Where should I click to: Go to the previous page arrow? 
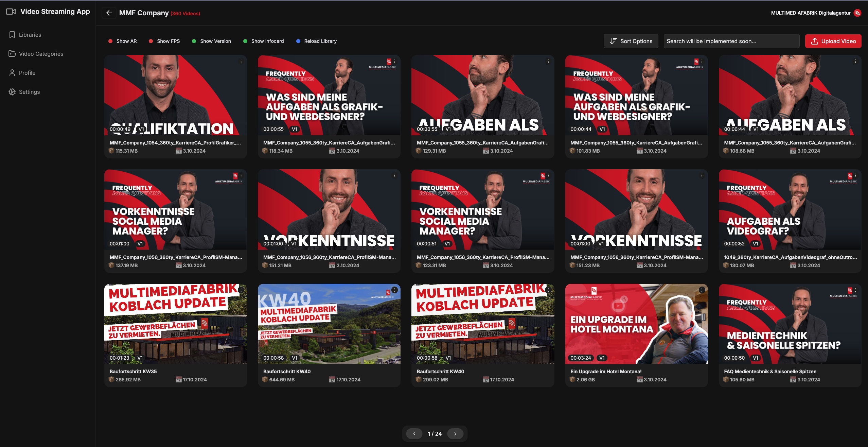point(414,434)
